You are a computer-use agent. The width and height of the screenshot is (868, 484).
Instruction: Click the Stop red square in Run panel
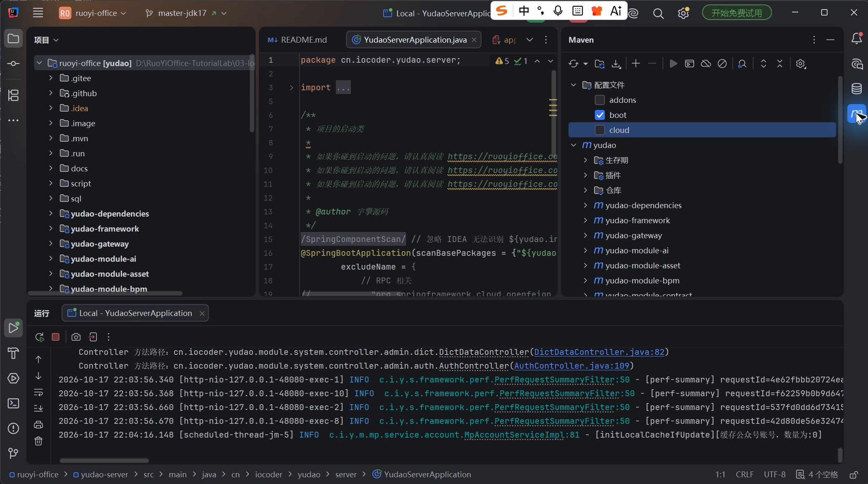56,337
